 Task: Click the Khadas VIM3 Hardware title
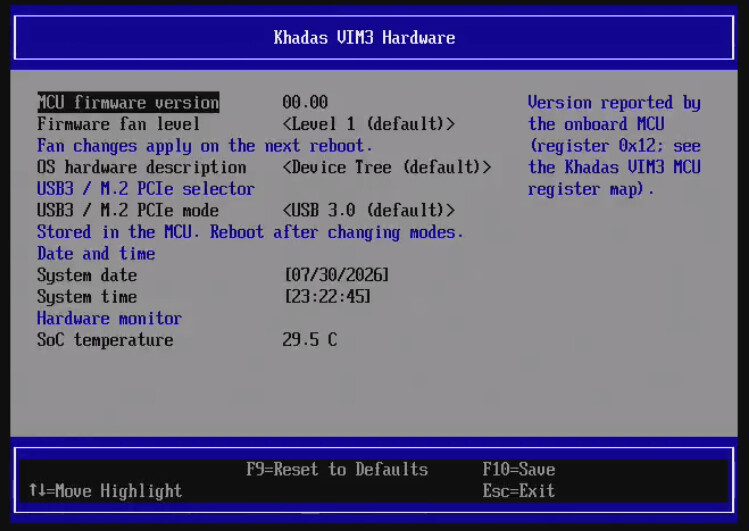point(364,38)
